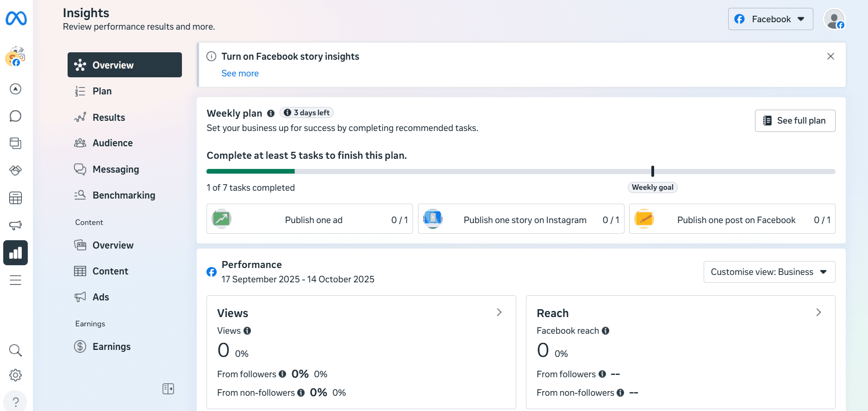
Task: Select the Overview item under Insights
Action: point(125,65)
